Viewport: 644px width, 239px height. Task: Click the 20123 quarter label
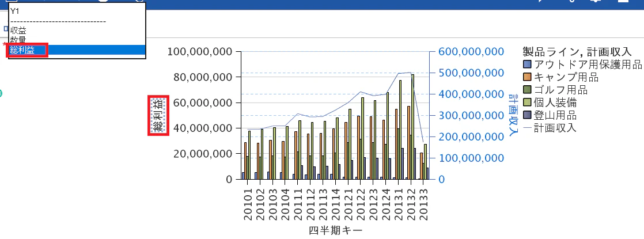[x=373, y=204]
